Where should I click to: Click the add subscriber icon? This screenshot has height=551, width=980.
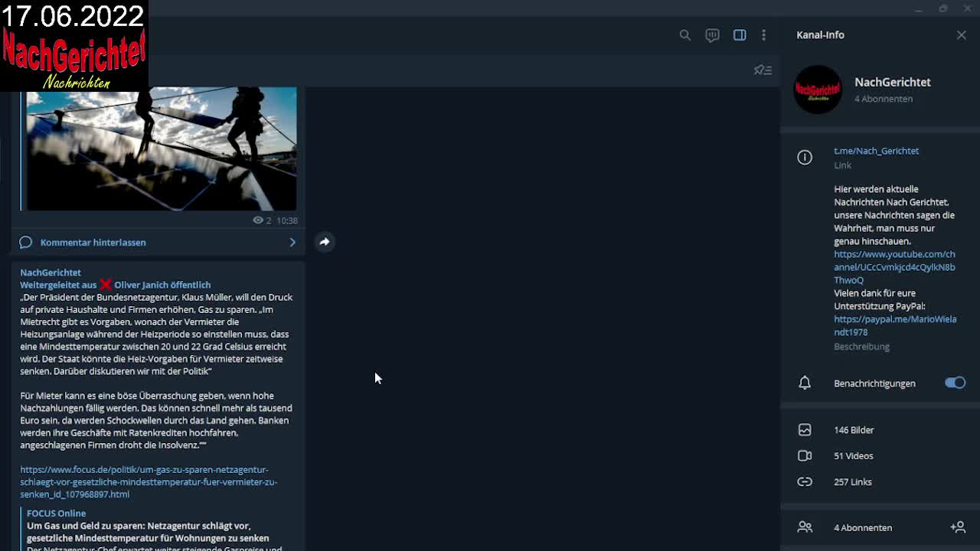(x=958, y=527)
